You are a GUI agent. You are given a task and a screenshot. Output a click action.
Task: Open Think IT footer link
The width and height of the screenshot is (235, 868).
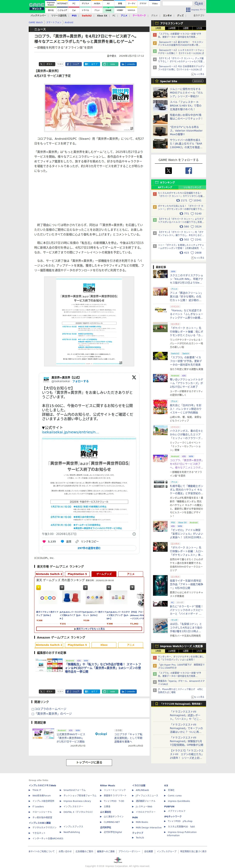tap(37, 790)
